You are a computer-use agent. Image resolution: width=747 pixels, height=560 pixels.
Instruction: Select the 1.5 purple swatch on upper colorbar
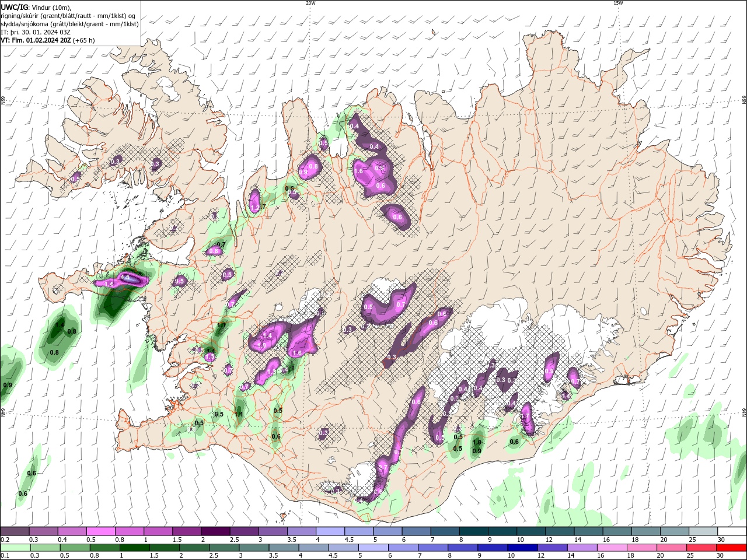click(x=186, y=531)
